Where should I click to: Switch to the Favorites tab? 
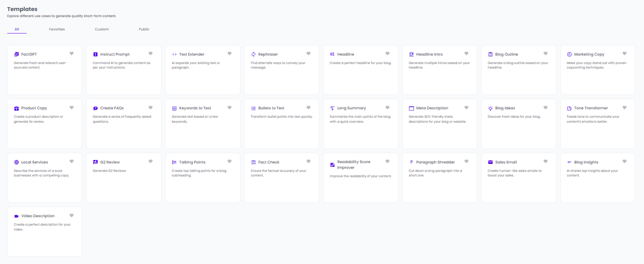click(x=57, y=29)
